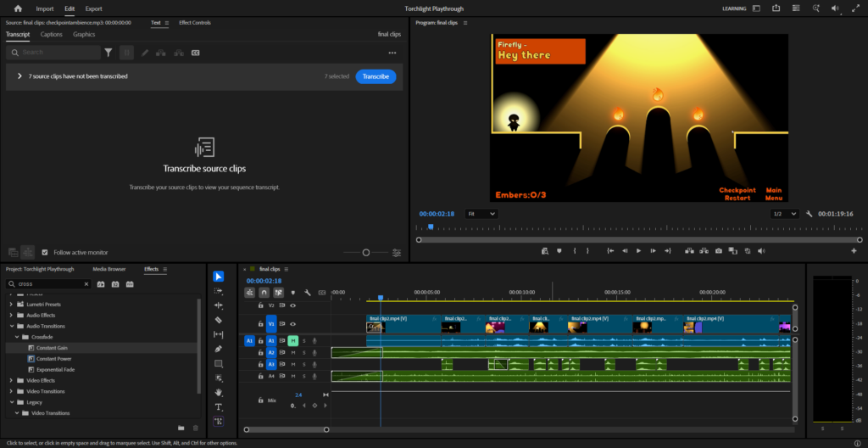868x448 pixels.
Task: Solo audio track A3
Action: point(303,364)
